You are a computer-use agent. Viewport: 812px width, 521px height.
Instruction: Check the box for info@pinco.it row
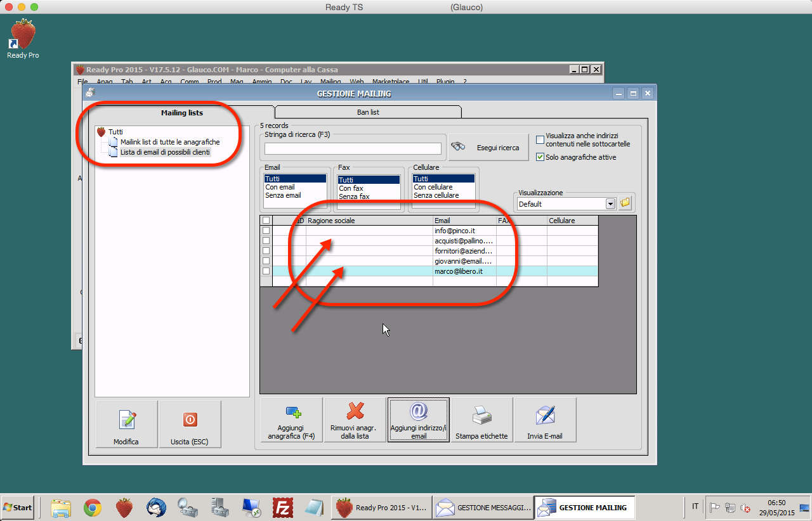click(266, 231)
